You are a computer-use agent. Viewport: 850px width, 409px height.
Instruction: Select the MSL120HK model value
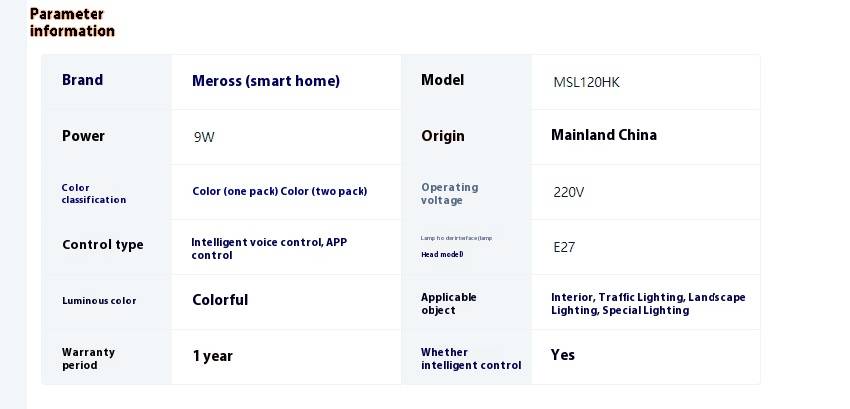(586, 82)
